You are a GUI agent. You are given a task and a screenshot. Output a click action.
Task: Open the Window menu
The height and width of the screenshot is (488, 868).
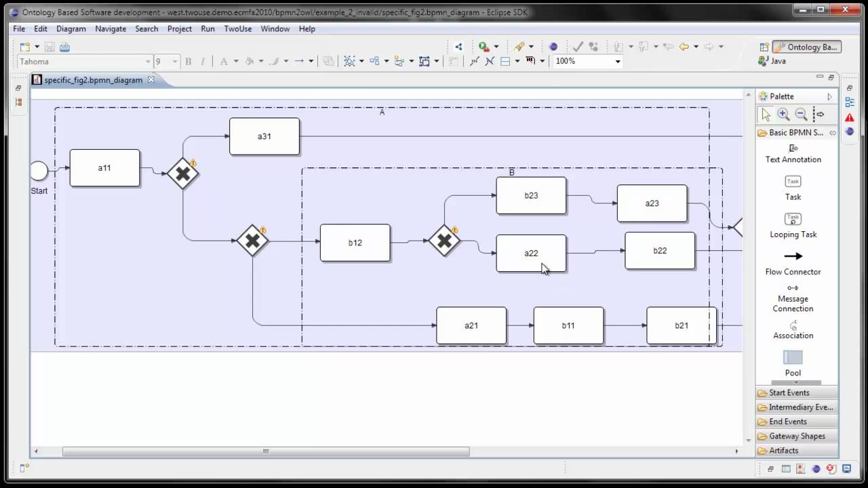pos(275,28)
